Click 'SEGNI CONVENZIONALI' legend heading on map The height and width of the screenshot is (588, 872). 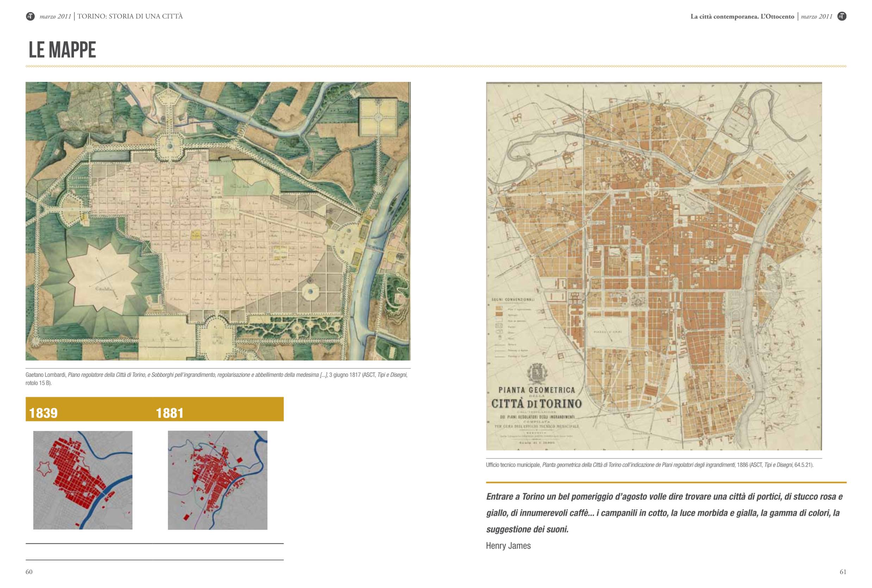click(512, 299)
